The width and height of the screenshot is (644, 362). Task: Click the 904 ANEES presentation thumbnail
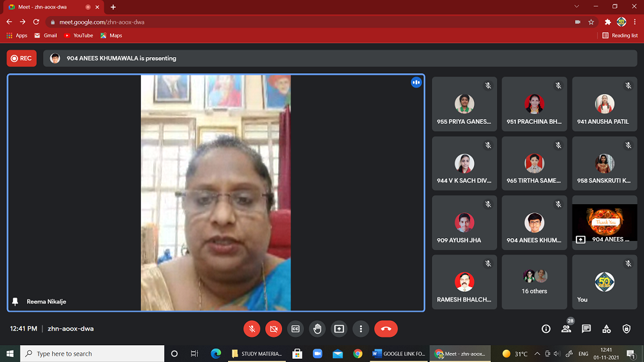point(604,223)
